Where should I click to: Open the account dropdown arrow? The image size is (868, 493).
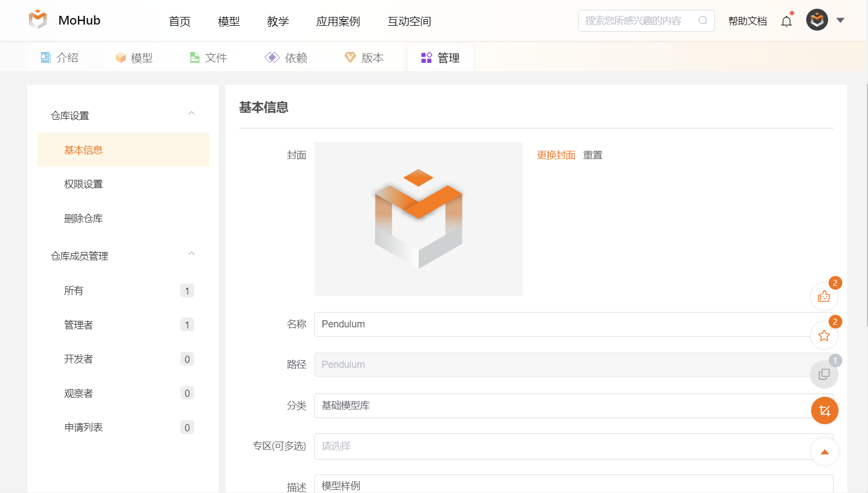coord(841,21)
